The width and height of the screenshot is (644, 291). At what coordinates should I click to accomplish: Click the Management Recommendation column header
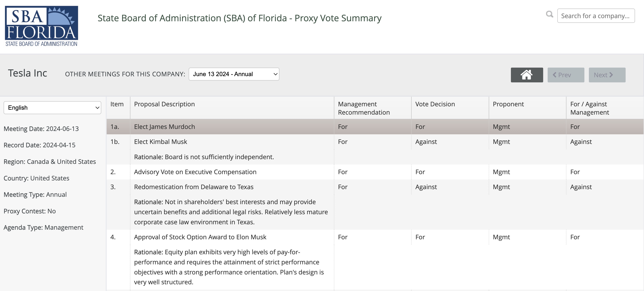[364, 108]
